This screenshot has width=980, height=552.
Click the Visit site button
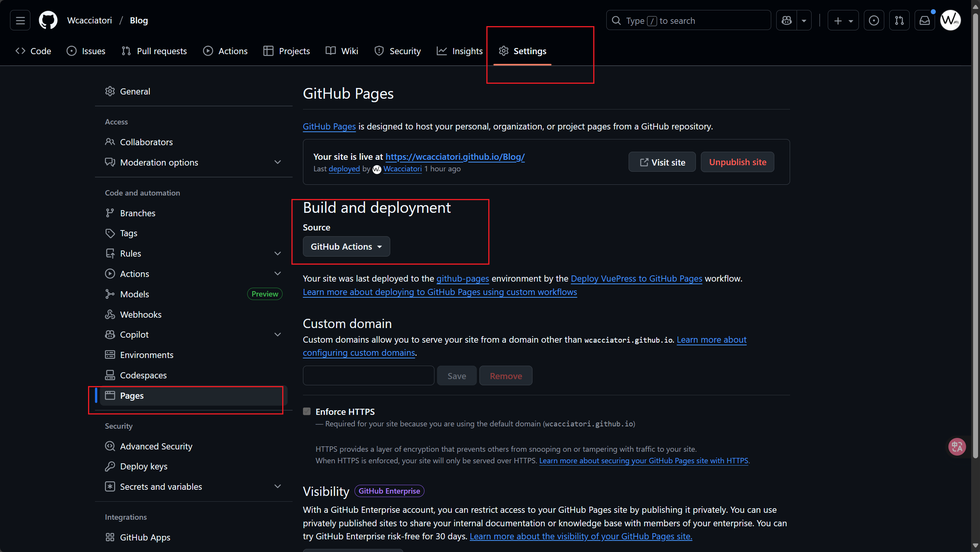click(x=662, y=162)
